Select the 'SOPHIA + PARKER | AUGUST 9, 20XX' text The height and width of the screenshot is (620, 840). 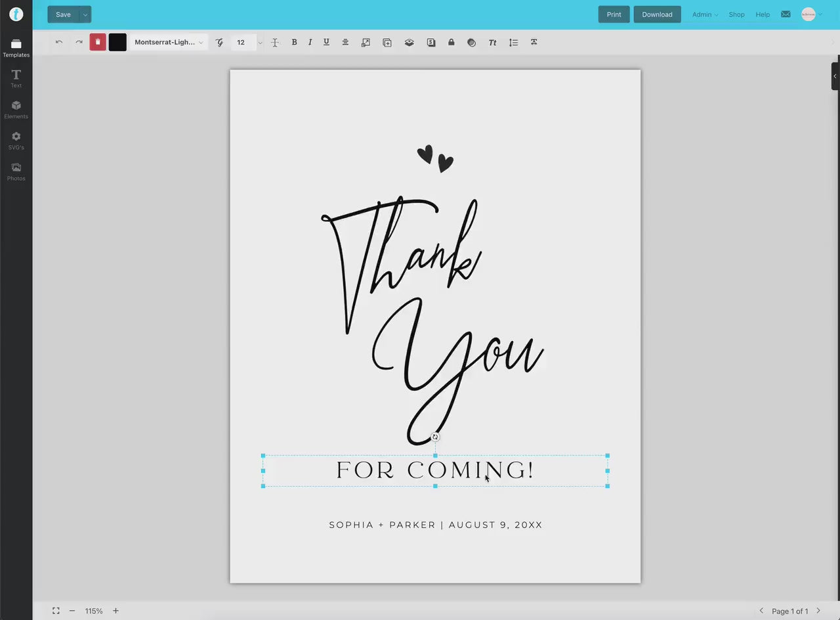point(436,525)
